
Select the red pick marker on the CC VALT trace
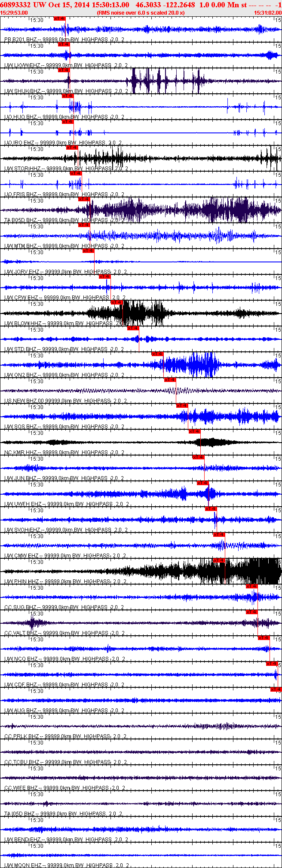coord(251,612)
